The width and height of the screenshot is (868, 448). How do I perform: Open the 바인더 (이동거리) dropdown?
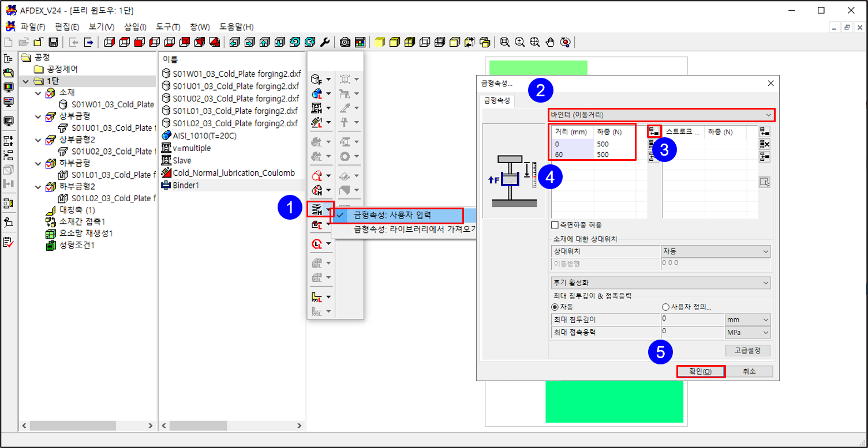coord(661,115)
